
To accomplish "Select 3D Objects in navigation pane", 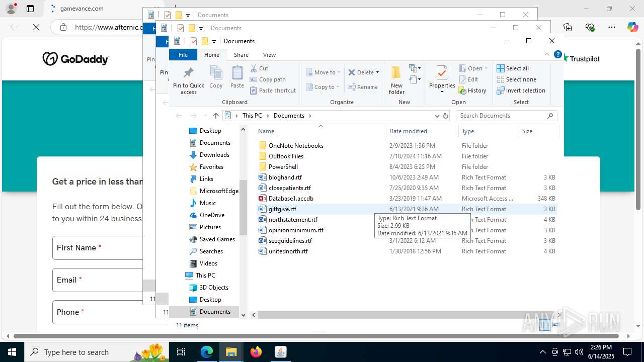I will pyautogui.click(x=214, y=288).
